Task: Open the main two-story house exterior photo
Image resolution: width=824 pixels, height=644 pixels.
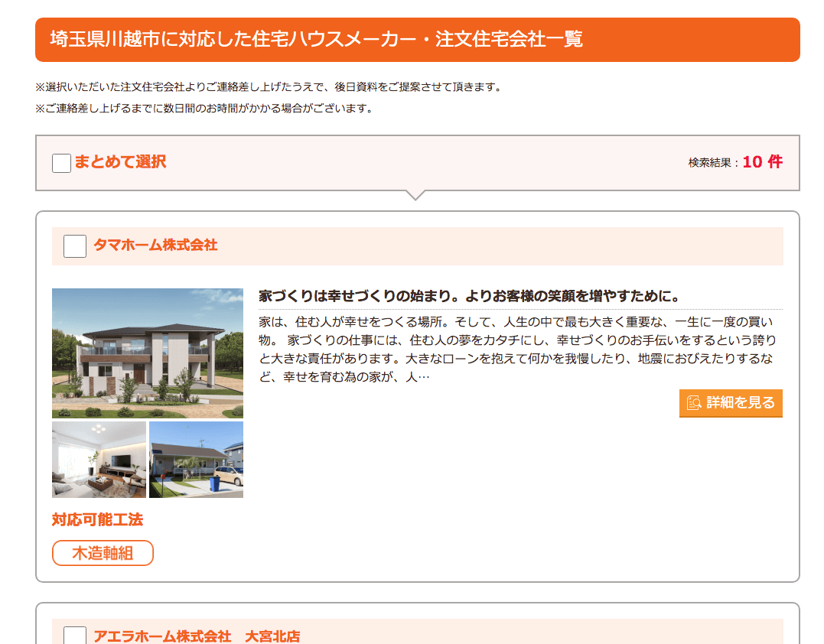Action: [x=148, y=353]
